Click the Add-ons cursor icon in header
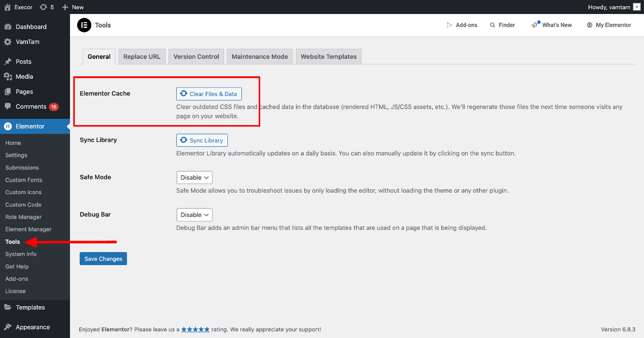The height and width of the screenshot is (338, 644). 449,25
